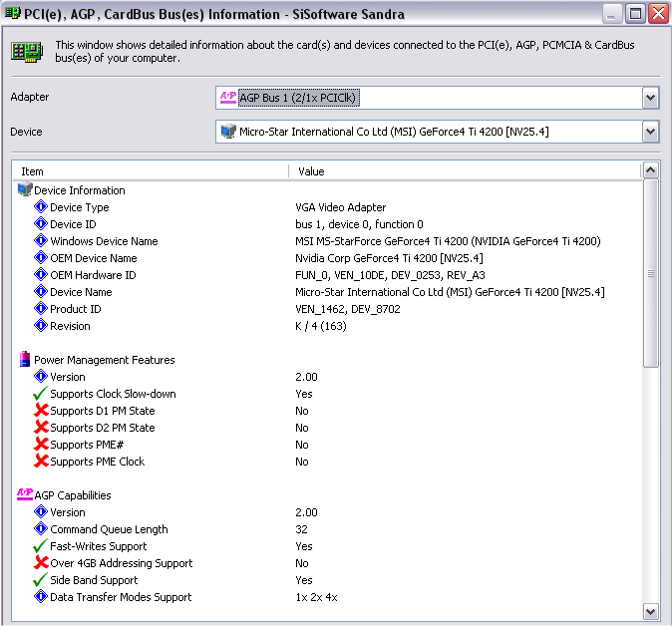Viewport: 672px width, 626px height.
Task: Click green check for Supports Clock Slow-down
Action: coord(41,393)
